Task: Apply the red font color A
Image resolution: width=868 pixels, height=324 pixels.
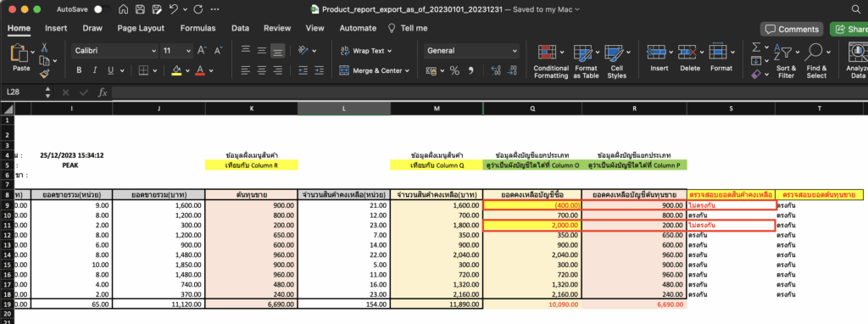Action: coord(200,70)
